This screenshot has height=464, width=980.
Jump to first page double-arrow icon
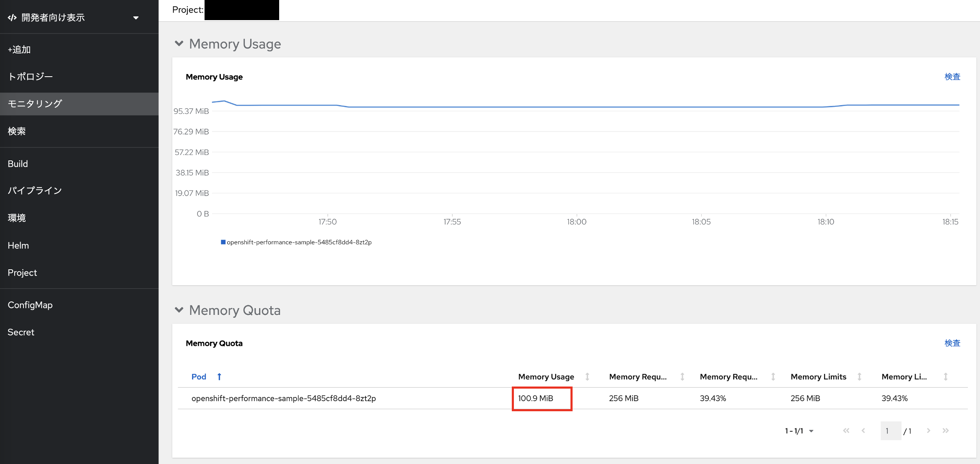click(x=846, y=431)
